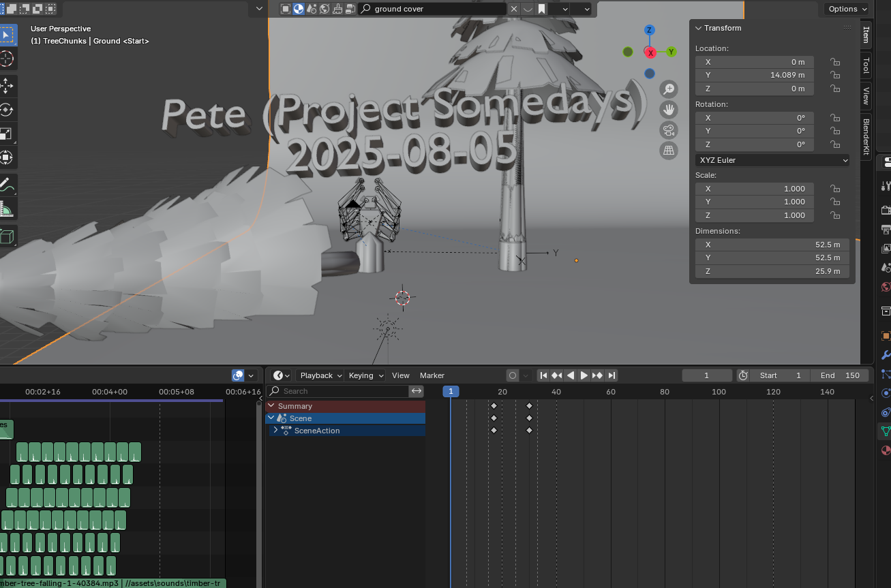Screen dimensions: 891x588
Task: Click the zoom magnifier icon in the viewport
Action: click(669, 89)
